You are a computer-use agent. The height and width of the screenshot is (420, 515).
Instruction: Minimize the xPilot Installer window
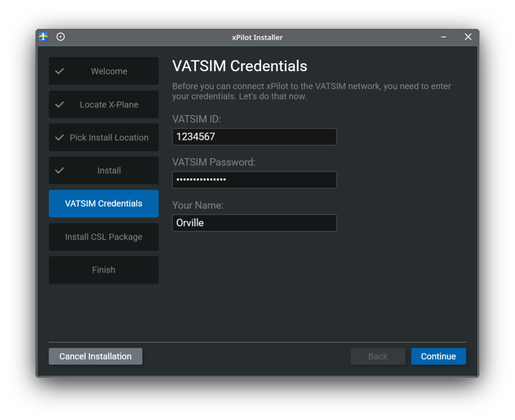[x=443, y=37]
